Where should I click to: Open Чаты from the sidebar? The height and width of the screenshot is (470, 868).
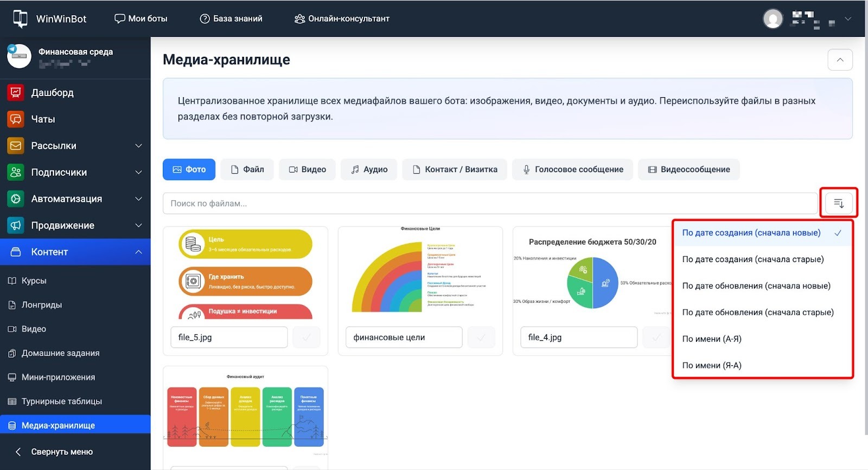[x=43, y=119]
